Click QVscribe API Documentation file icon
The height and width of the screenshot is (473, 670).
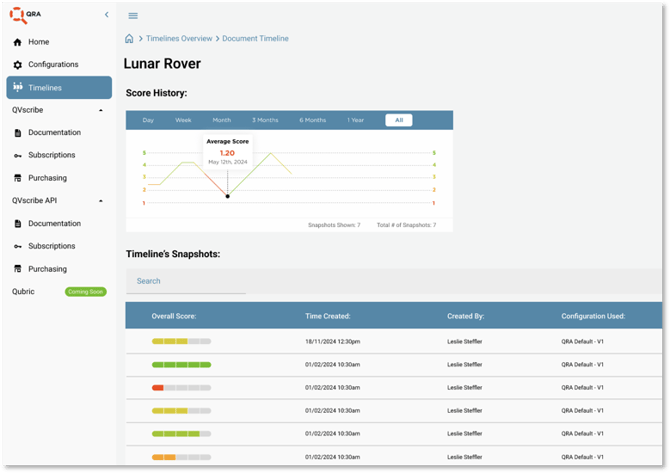click(18, 224)
